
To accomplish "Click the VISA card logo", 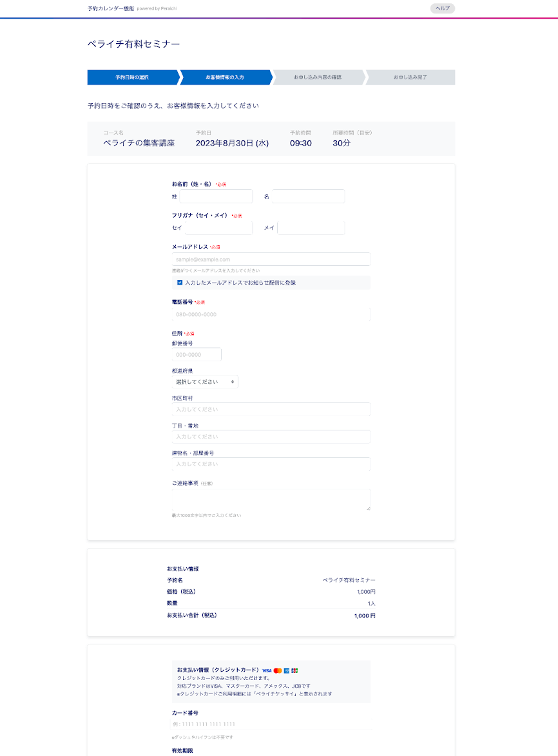I will (x=267, y=670).
